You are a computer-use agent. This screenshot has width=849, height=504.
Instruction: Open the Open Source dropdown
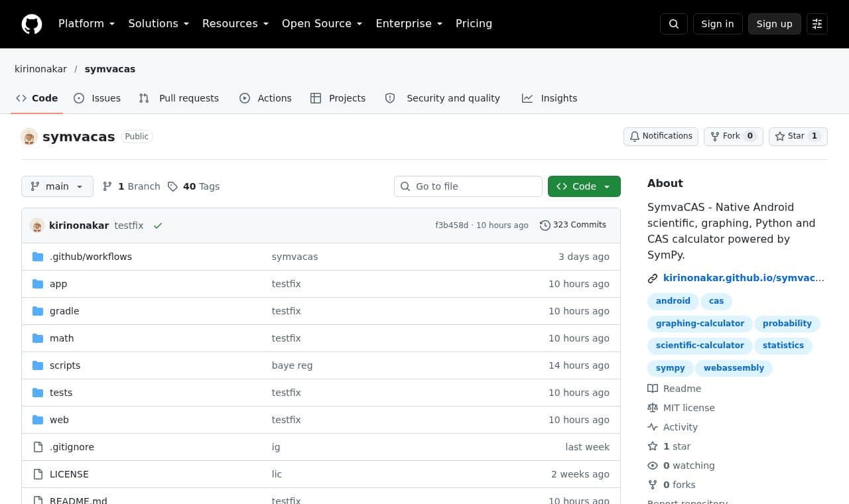[x=322, y=24]
